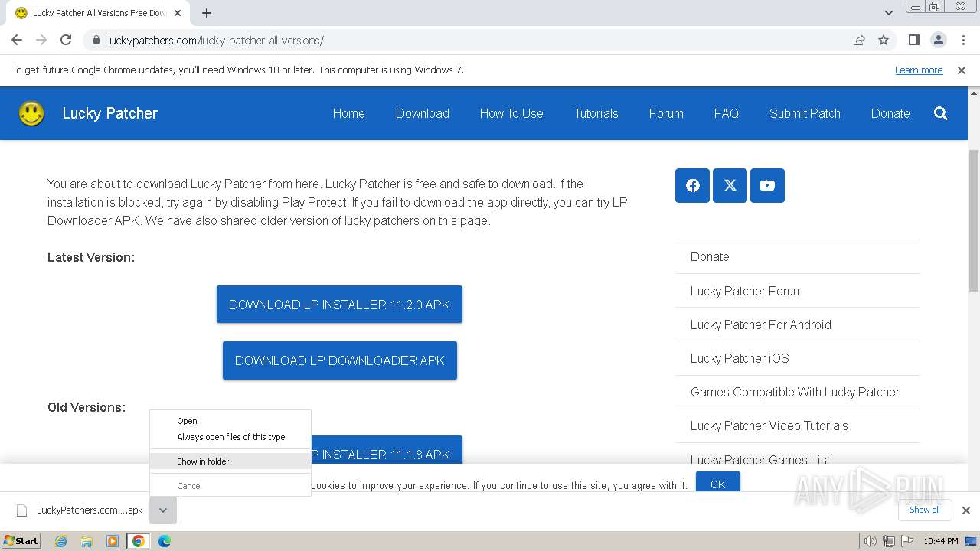This screenshot has height=551, width=980.
Task: Open the media player taskbar icon
Action: (113, 541)
